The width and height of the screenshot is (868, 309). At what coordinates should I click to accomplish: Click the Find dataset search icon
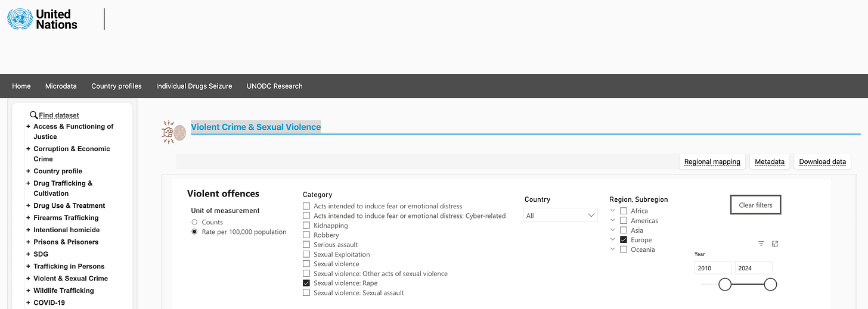point(34,115)
